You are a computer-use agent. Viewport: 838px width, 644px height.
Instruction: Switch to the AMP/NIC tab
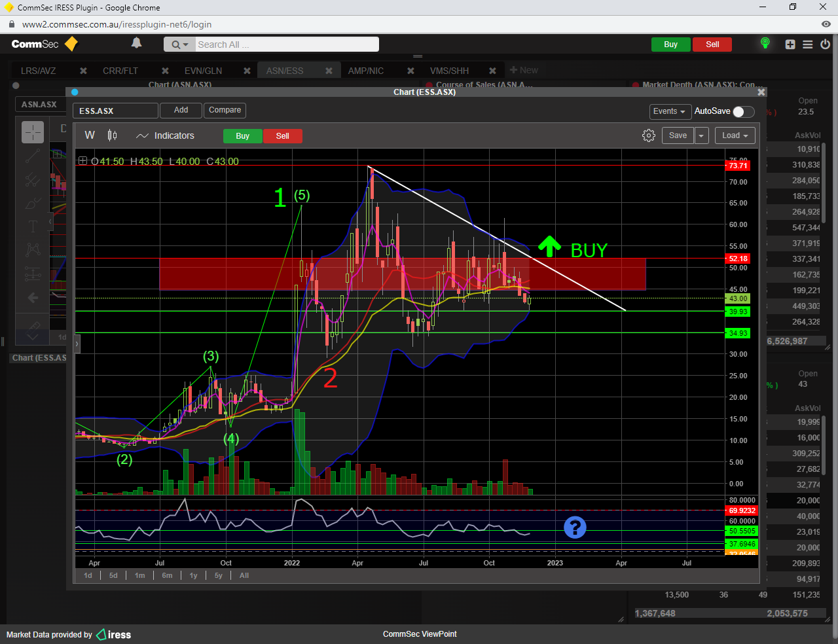click(x=366, y=71)
